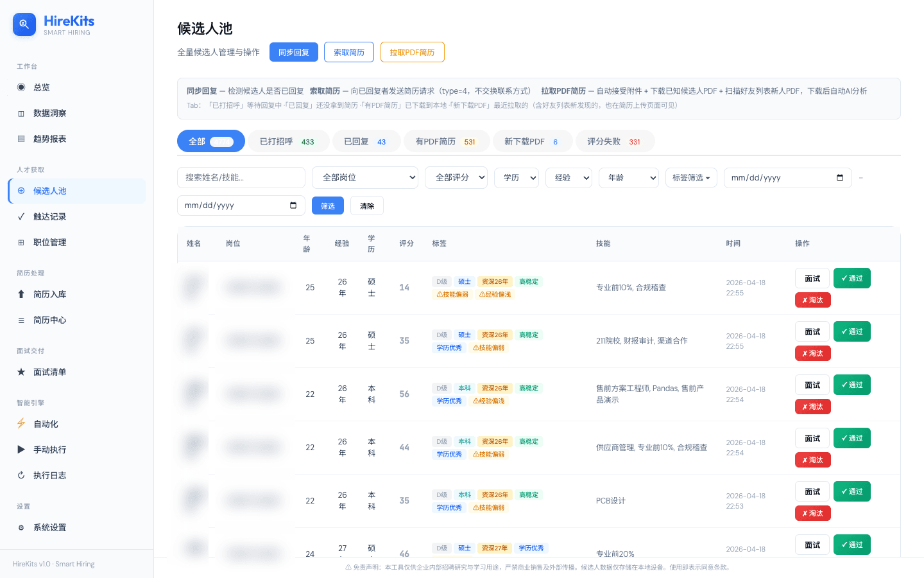Focus the 搜索姓名/技能 search field
Image resolution: width=924 pixels, height=578 pixels.
tap(241, 178)
